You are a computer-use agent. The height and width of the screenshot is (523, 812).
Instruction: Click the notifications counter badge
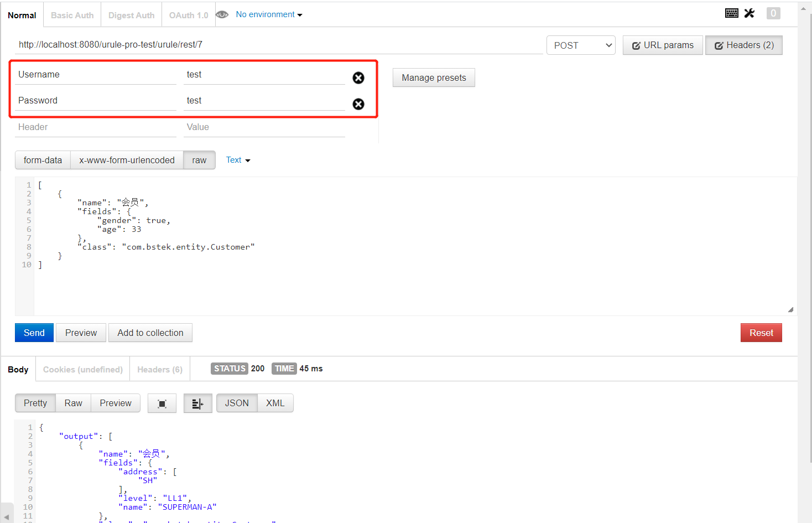[x=773, y=13]
